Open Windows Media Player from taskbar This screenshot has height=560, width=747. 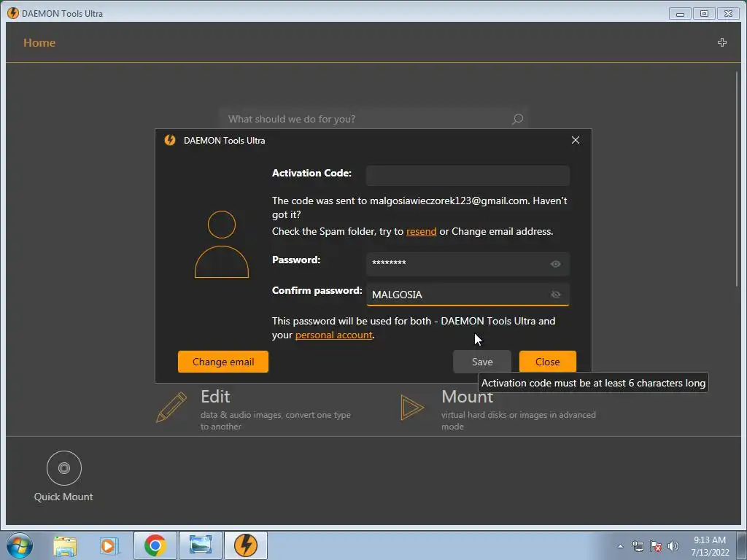(109, 545)
